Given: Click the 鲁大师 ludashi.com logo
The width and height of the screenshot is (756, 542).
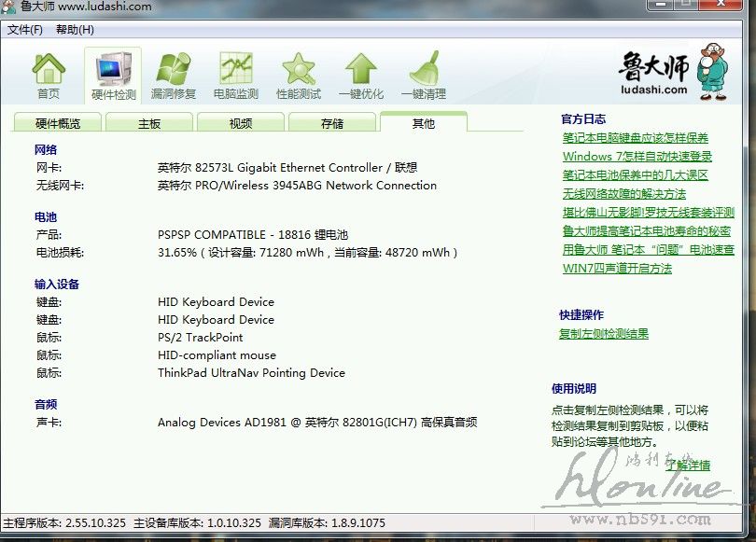Looking at the screenshot, I should point(673,71).
